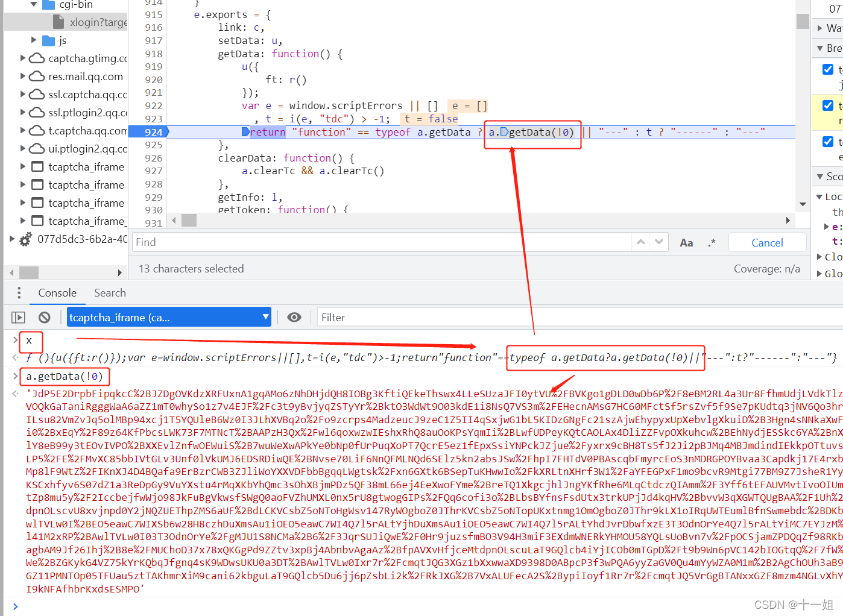The height and width of the screenshot is (616, 843).
Task: Click '13 characters selected' status text
Action: point(191,269)
